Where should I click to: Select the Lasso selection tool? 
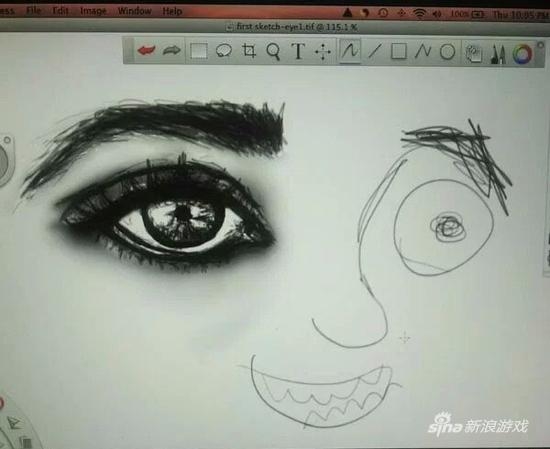pyautogui.click(x=224, y=51)
